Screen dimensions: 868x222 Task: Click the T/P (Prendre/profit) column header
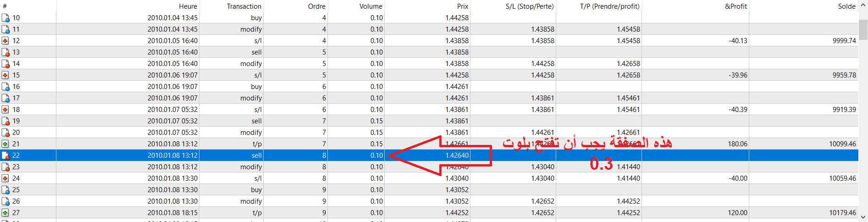click(x=609, y=6)
